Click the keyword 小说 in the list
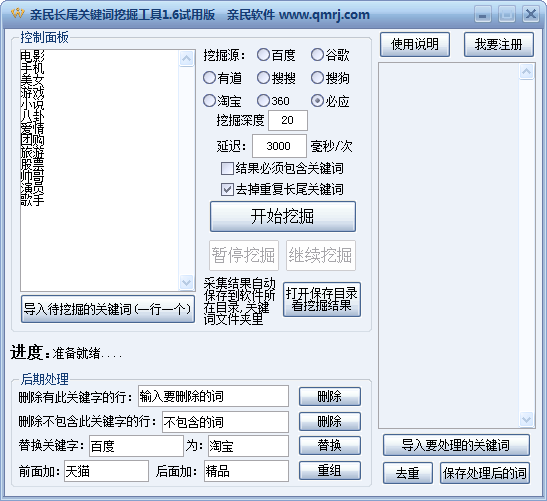 [x=32, y=104]
